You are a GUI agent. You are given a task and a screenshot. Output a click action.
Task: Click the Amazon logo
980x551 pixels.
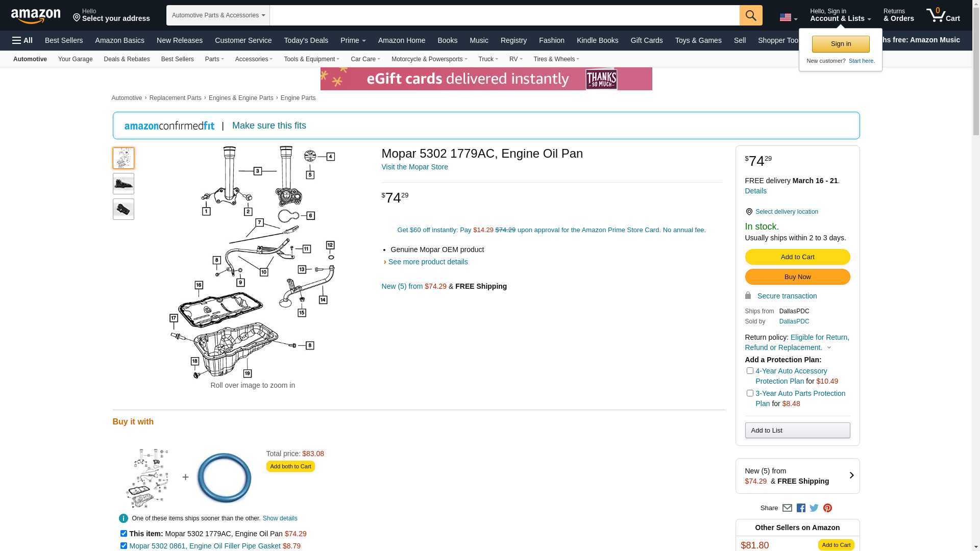(36, 16)
